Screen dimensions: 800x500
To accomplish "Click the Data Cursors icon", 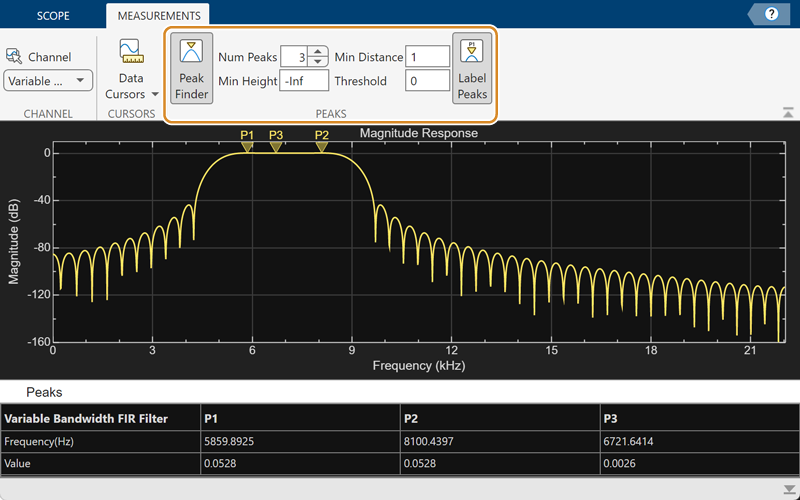I will pyautogui.click(x=131, y=52).
